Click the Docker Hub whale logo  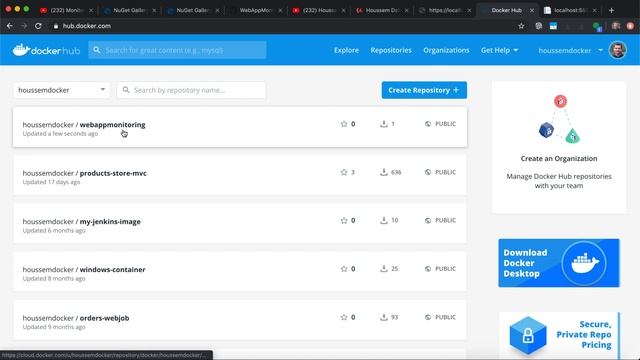coord(46,50)
